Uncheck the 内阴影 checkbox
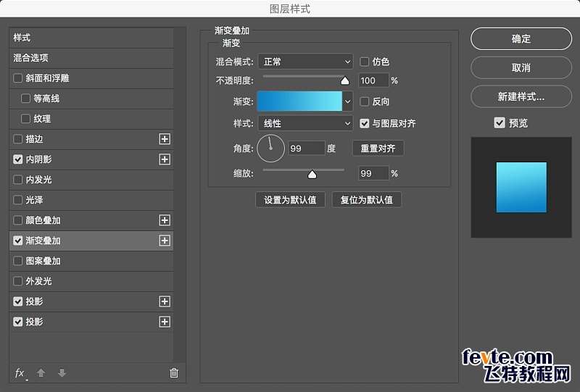The height and width of the screenshot is (392, 580). pos(17,159)
